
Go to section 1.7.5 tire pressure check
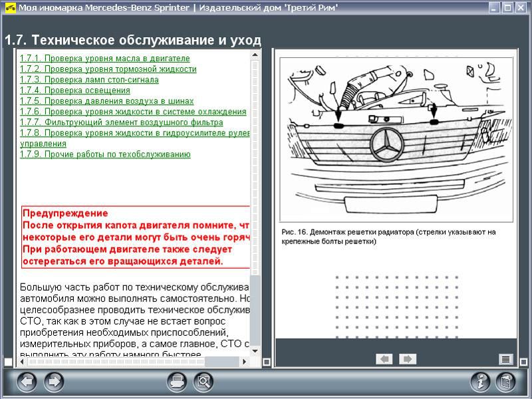[x=106, y=101]
